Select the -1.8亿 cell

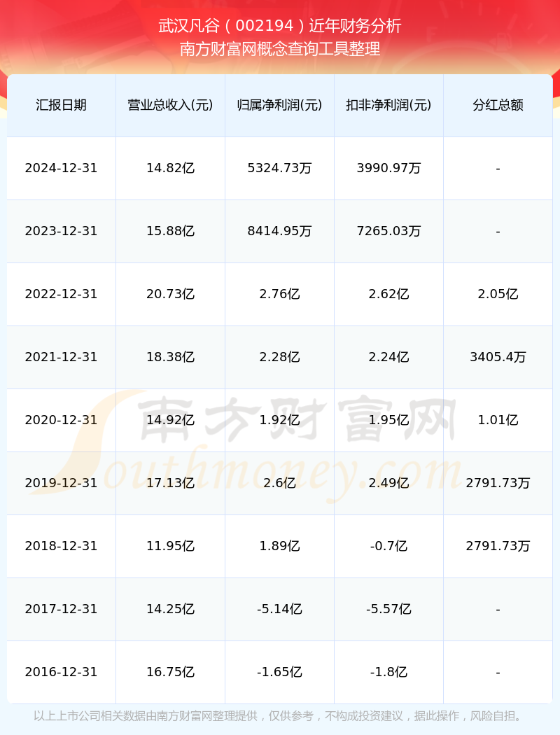388,672
